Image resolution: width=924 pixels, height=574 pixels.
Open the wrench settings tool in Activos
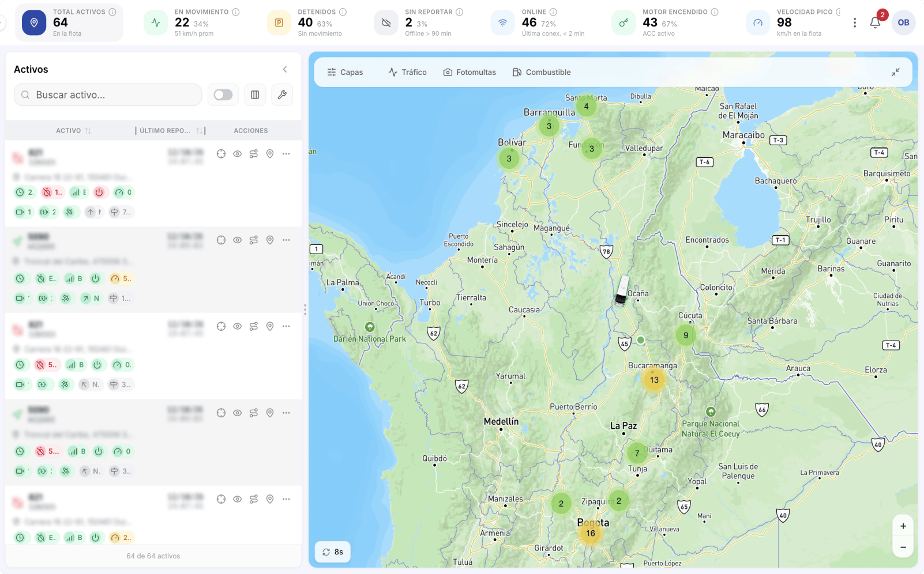[282, 95]
